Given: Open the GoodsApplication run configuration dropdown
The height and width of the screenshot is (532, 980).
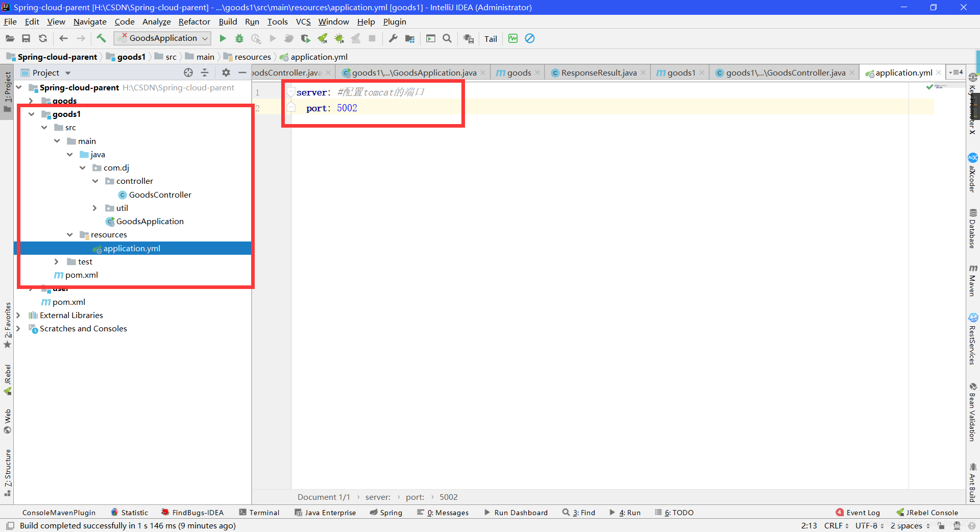Looking at the screenshot, I should click(162, 38).
